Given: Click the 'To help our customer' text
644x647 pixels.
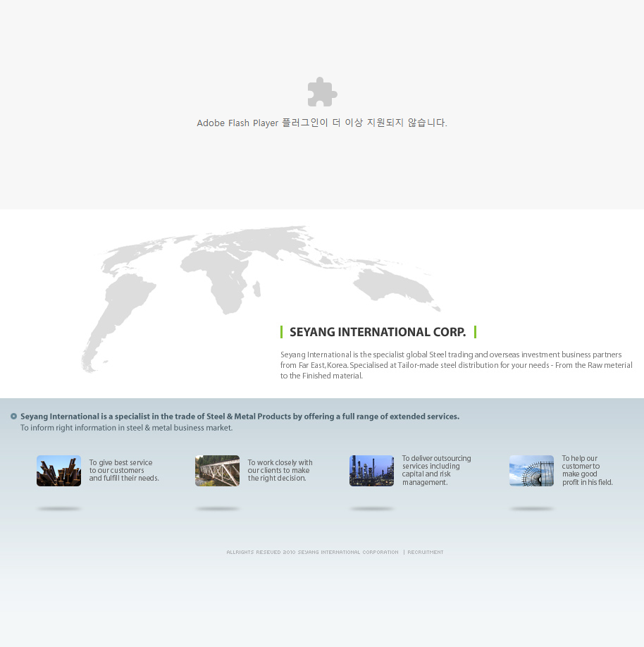Looking at the screenshot, I should [588, 470].
